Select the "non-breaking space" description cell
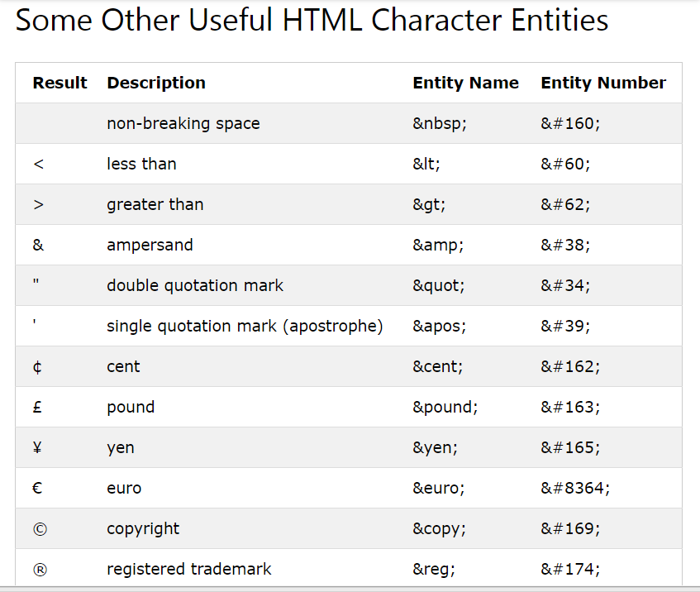Screen dimensions: 700x592 (x=183, y=123)
